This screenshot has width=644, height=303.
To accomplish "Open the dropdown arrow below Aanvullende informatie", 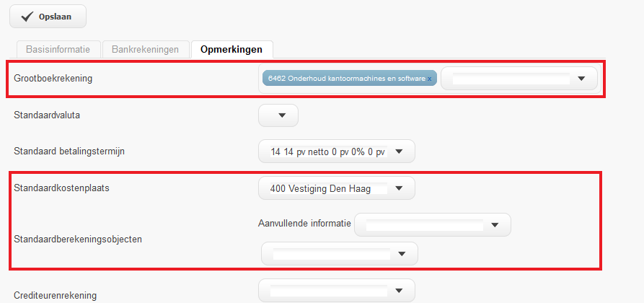I will 402,253.
